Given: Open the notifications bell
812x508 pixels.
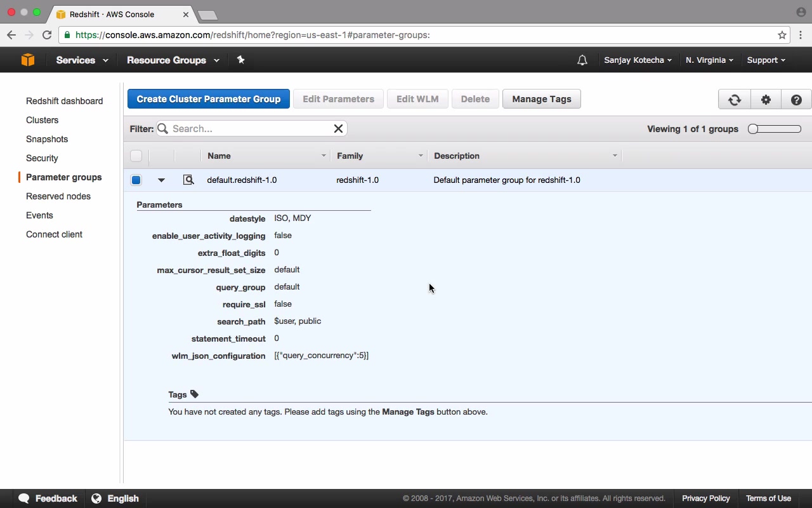Looking at the screenshot, I should (x=582, y=60).
